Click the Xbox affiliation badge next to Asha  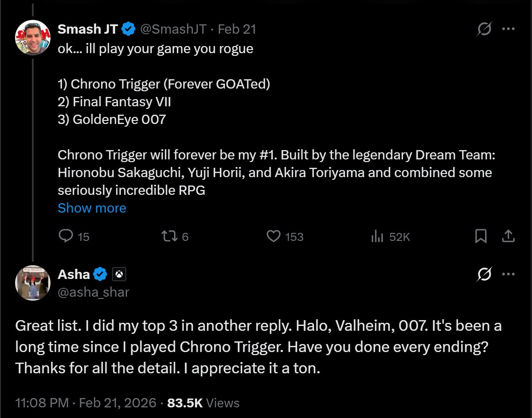coord(118,274)
